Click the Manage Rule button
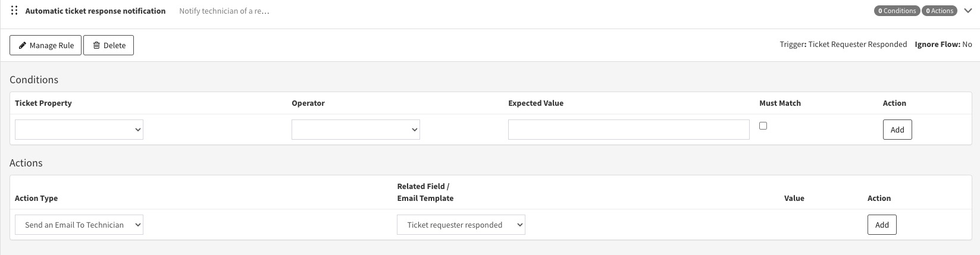This screenshot has height=255, width=980. pyautogui.click(x=45, y=45)
